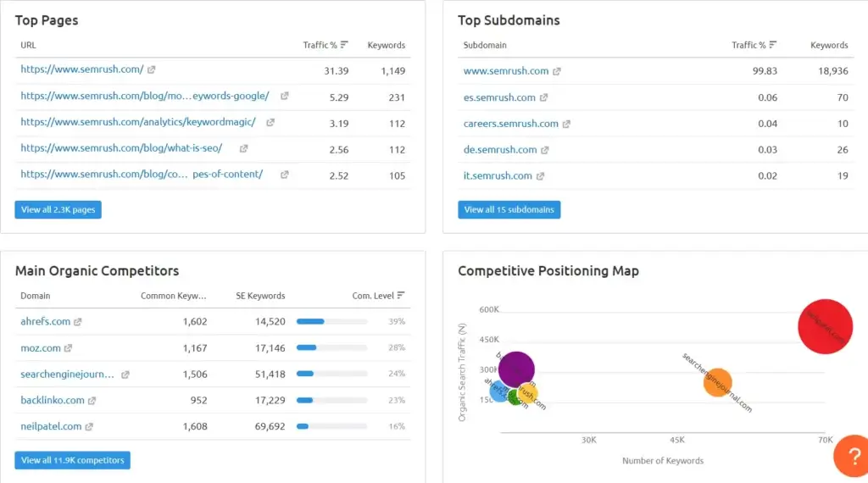Click View all 15 subdomains button
This screenshot has width=868, height=483.
509,209
